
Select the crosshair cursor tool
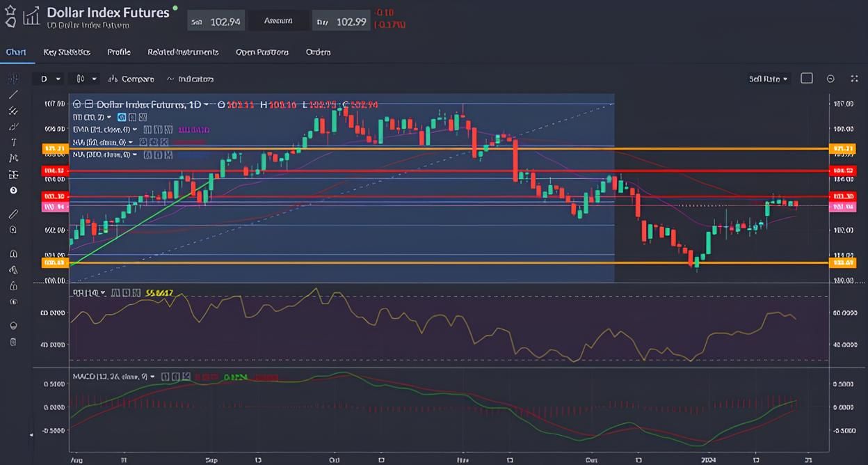point(13,79)
